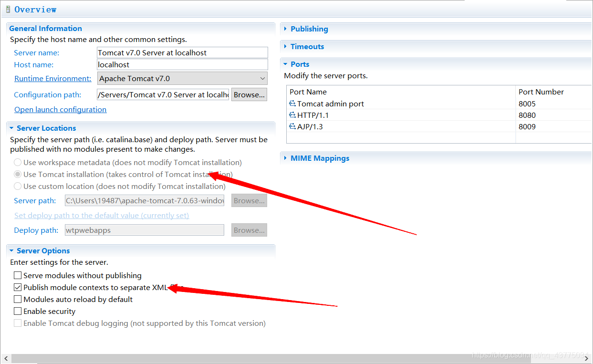Select the Tomcat admin port row
593x364 pixels.
point(439,104)
